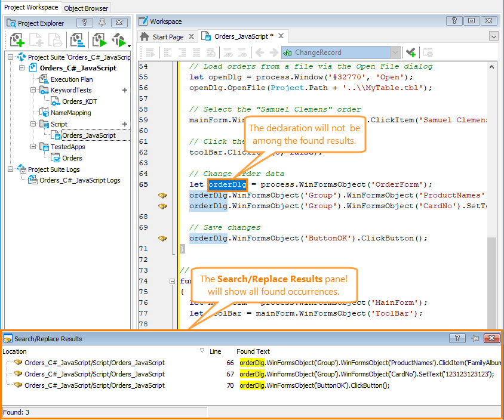This screenshot has width=504, height=420.
Task: Click the bookmark marker on line 66
Action: pyautogui.click(x=162, y=195)
